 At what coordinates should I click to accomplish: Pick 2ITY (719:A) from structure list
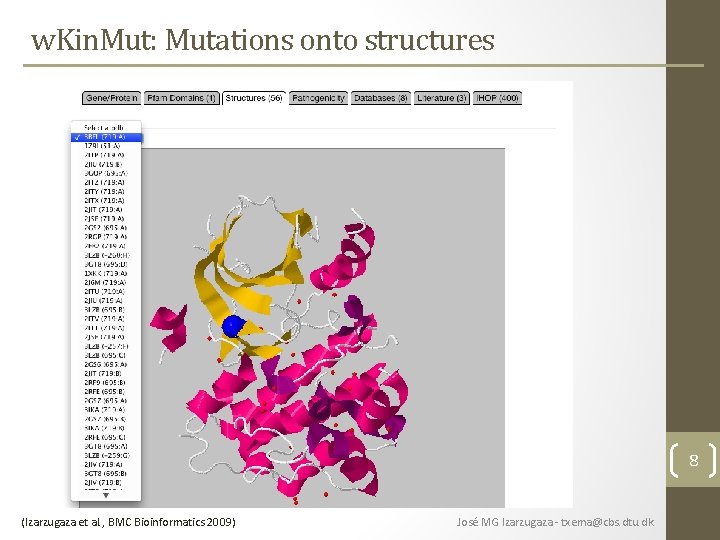tap(105, 191)
